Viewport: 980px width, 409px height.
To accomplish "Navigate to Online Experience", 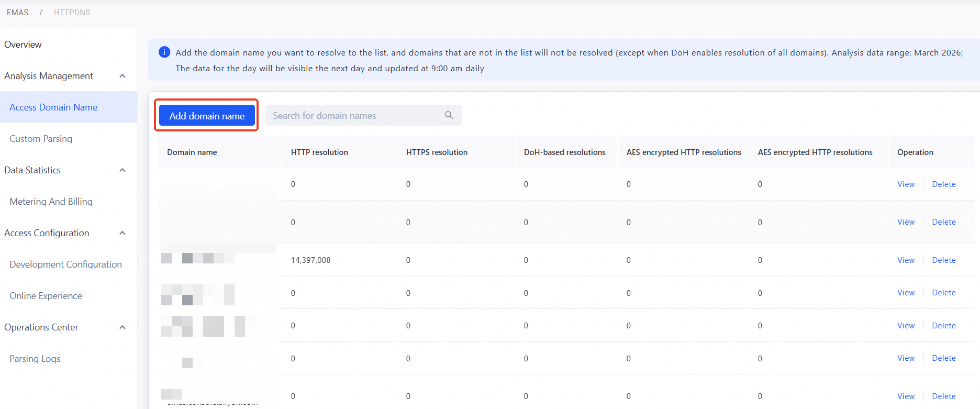I will point(46,296).
